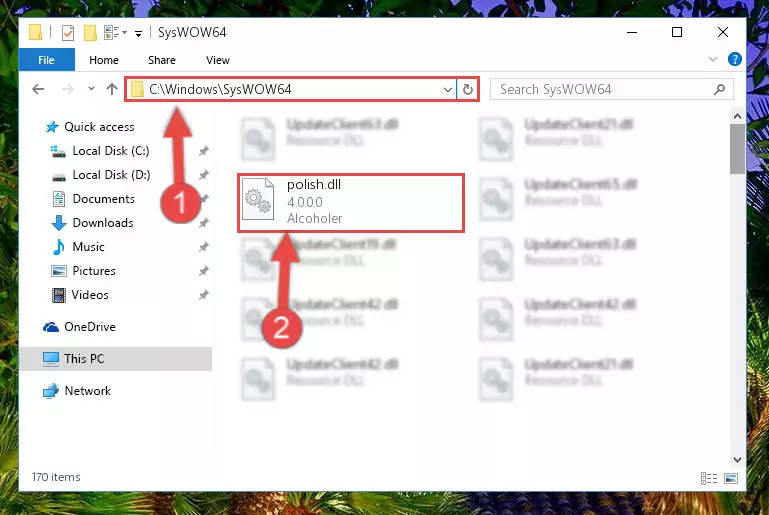This screenshot has width=769, height=515.
Task: Switch to the Share ribbon tab
Action: click(162, 60)
